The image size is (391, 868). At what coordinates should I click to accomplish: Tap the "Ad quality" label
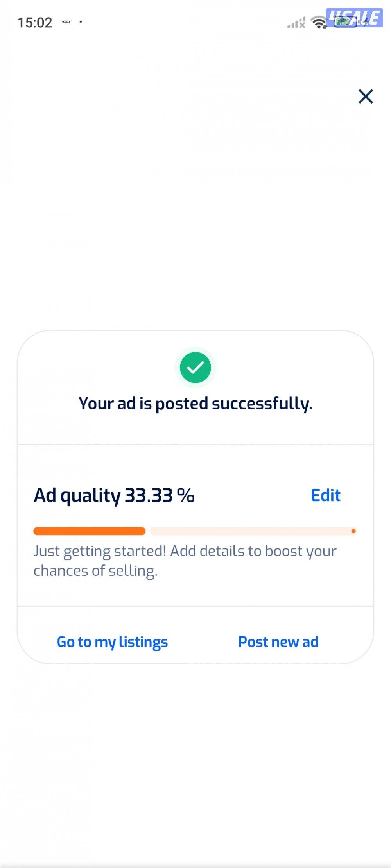[x=77, y=495]
